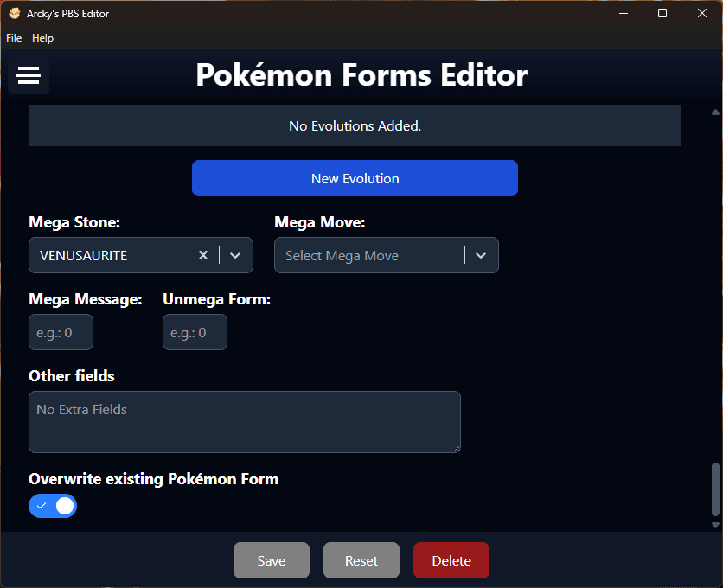Open the hamburger navigation menu
The height and width of the screenshot is (588, 723).
29,76
